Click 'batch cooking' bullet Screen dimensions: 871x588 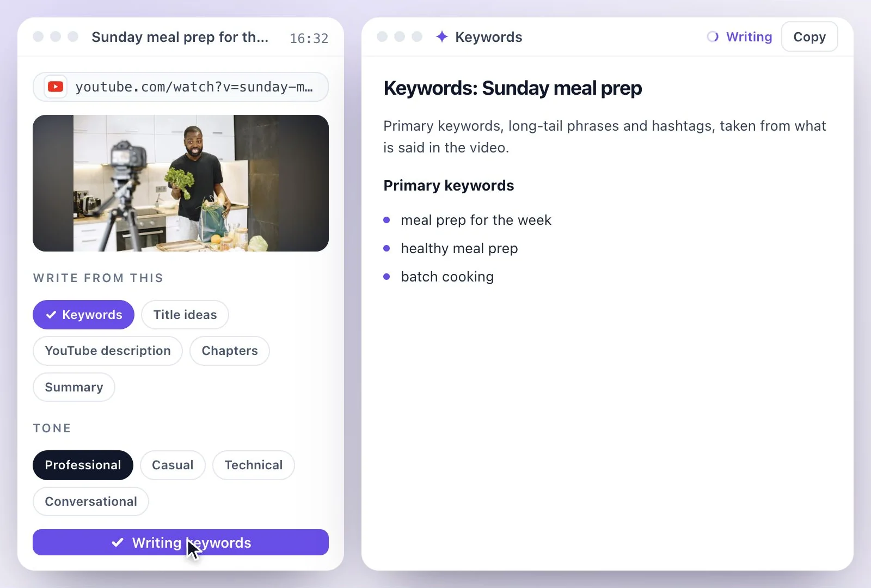point(447,277)
